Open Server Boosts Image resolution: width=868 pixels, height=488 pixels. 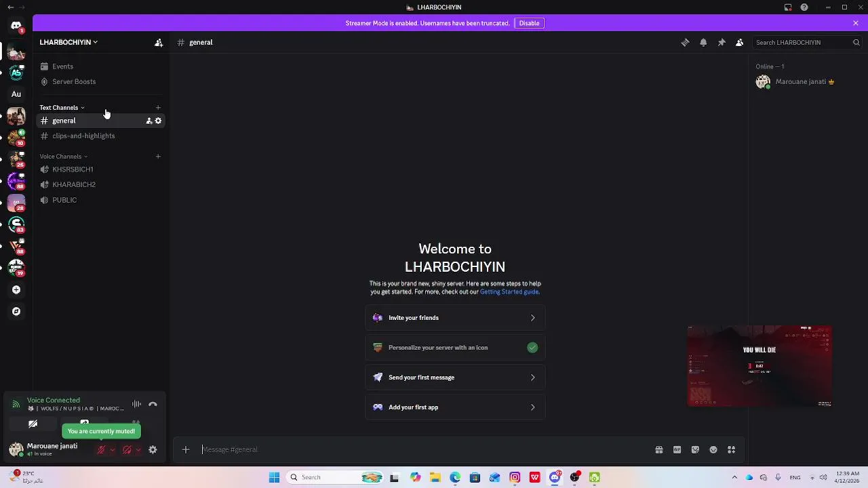[100, 81]
